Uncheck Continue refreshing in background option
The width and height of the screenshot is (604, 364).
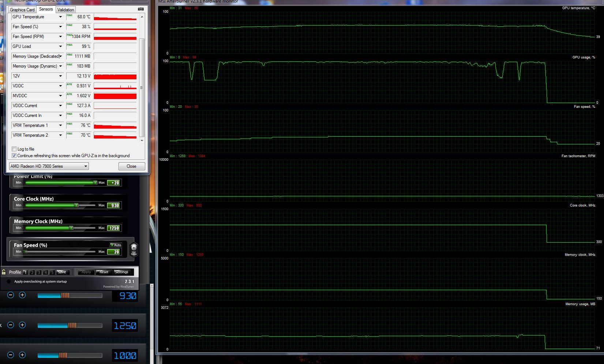[x=14, y=156]
